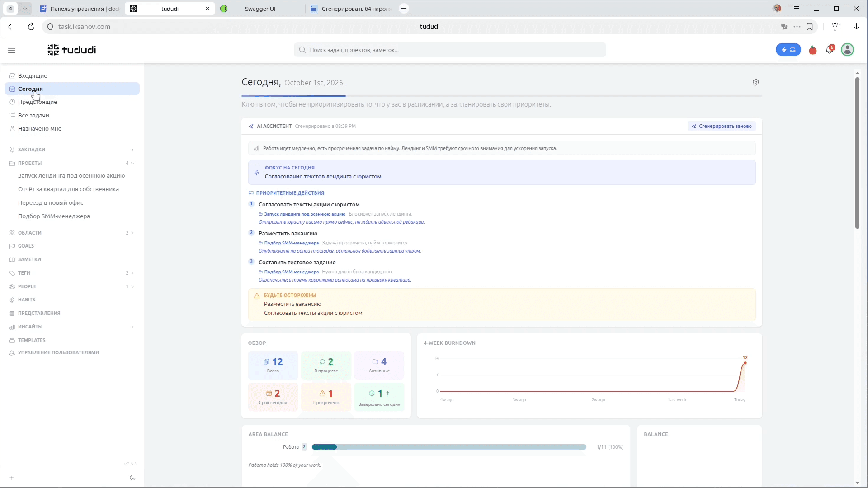Open browser page actions ellipsis
Image resolution: width=868 pixels, height=488 pixels.
point(797,27)
